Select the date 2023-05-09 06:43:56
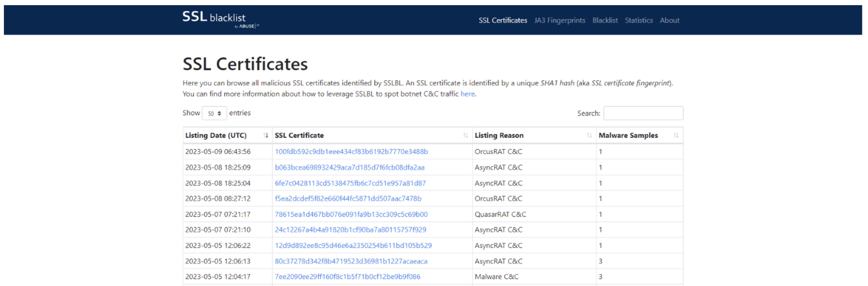868x286 pixels. pyautogui.click(x=218, y=152)
